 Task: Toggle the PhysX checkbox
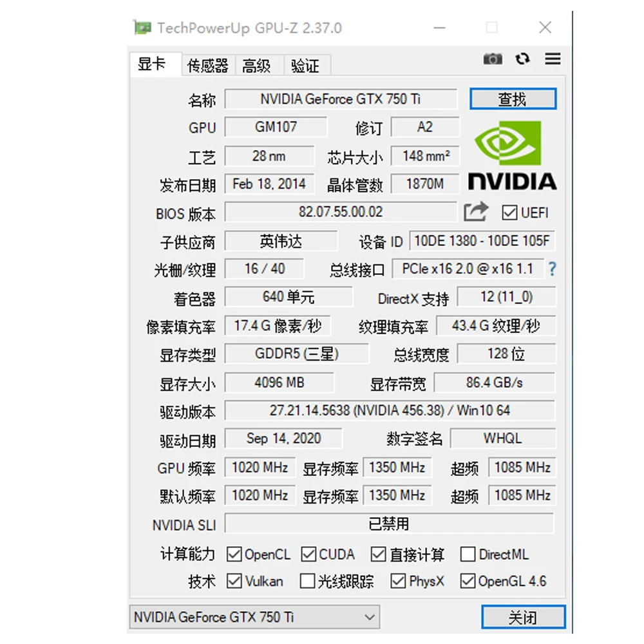[398, 581]
